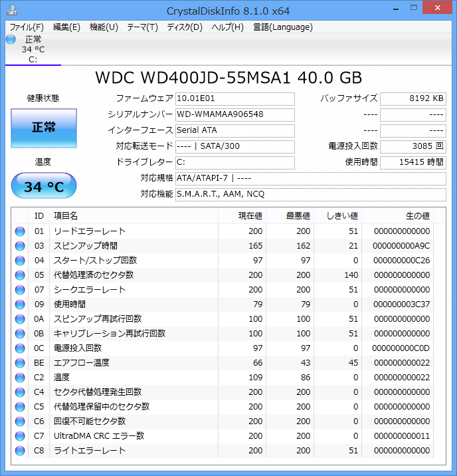Open the 機能(U) menu

pyautogui.click(x=104, y=27)
